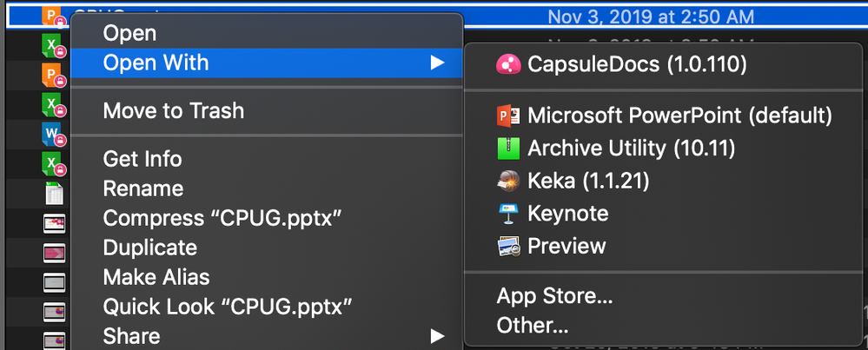
Task: Move the file to Trash
Action: [x=266, y=110]
